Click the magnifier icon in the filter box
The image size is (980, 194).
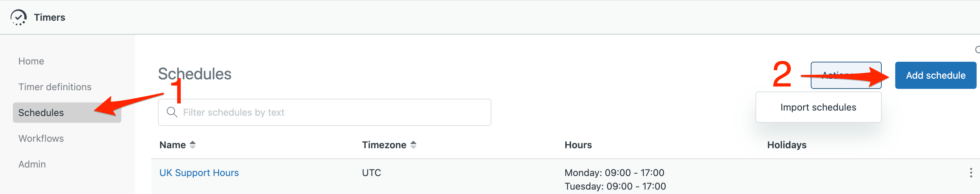coord(172,112)
